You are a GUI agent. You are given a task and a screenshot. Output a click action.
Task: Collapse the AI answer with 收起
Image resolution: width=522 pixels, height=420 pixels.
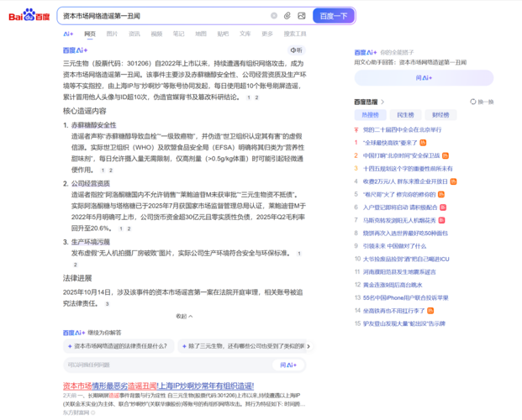click(184, 316)
